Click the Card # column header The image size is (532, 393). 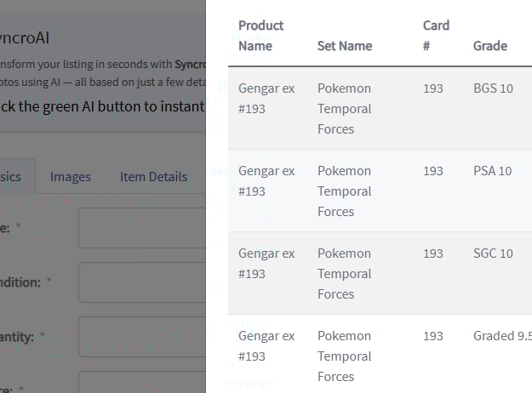436,36
